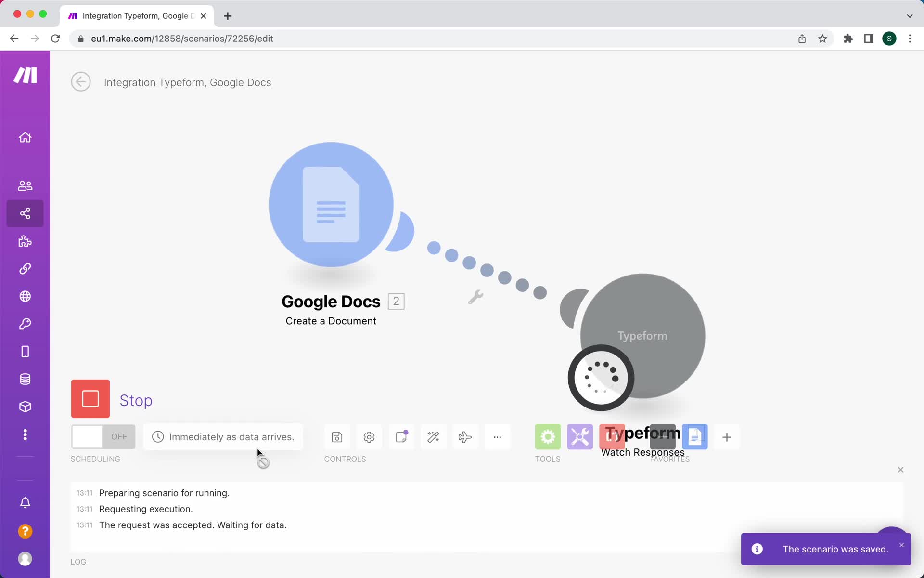Image resolution: width=924 pixels, height=578 pixels.
Task: Click the routing arrows icon in Controls
Action: [x=465, y=437]
